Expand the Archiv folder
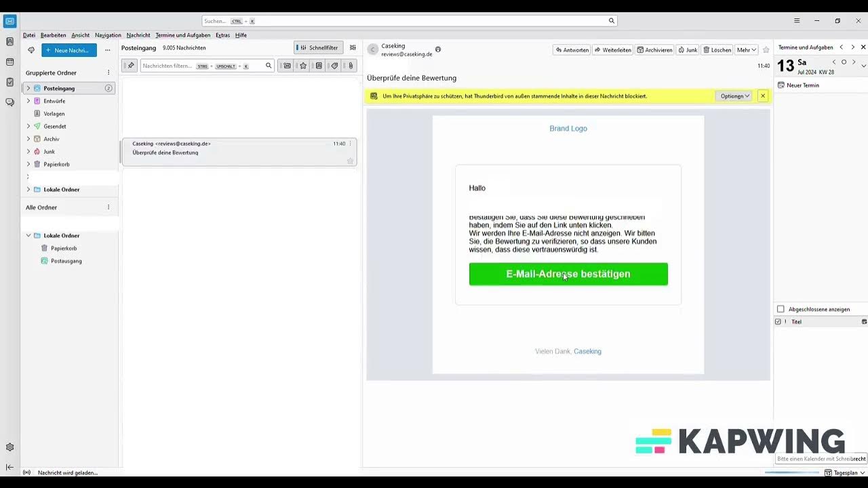Viewport: 868px width, 488px height. (x=28, y=139)
